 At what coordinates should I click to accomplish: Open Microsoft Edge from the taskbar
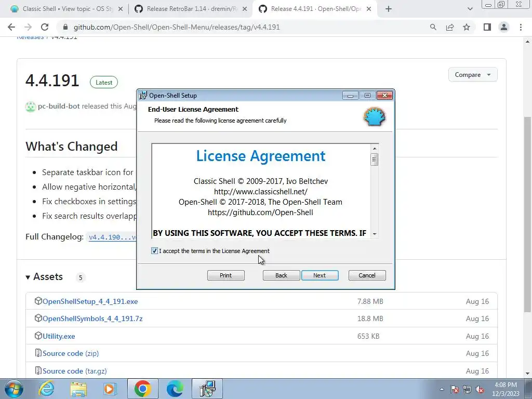(175, 389)
